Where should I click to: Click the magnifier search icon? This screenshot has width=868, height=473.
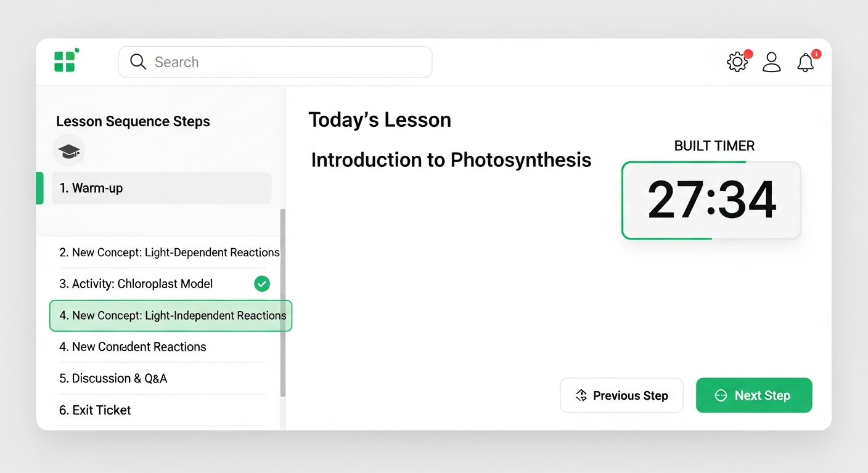[138, 62]
